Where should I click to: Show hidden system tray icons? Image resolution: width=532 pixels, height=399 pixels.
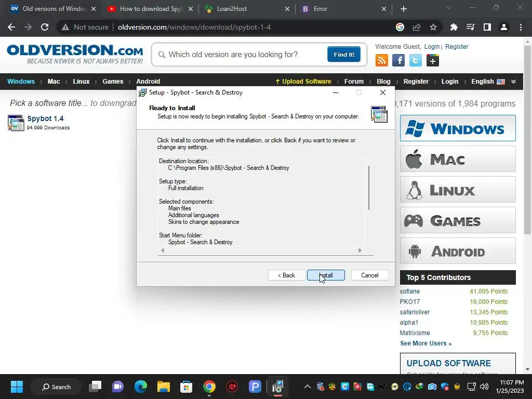click(308, 387)
